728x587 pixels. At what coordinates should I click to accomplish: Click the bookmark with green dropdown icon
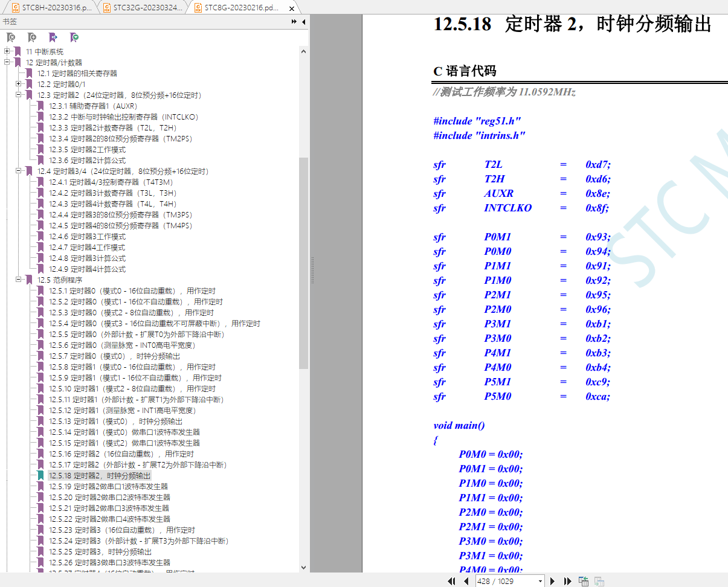click(x=74, y=37)
